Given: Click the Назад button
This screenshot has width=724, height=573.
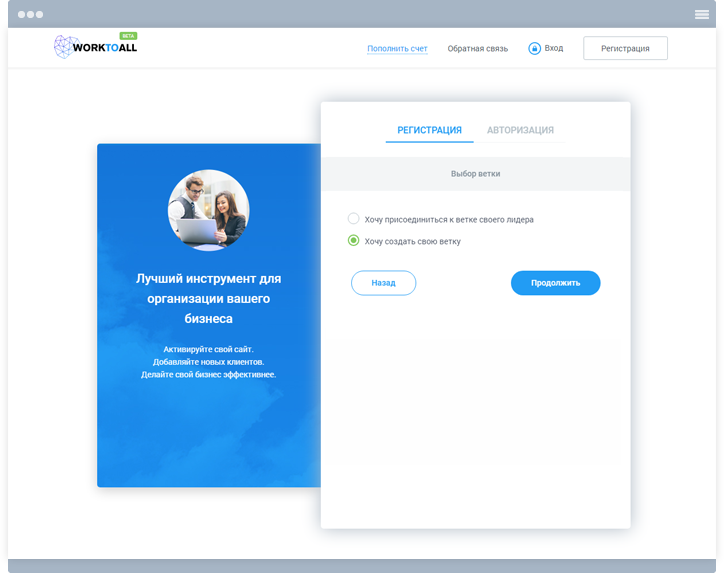Looking at the screenshot, I should coord(383,283).
